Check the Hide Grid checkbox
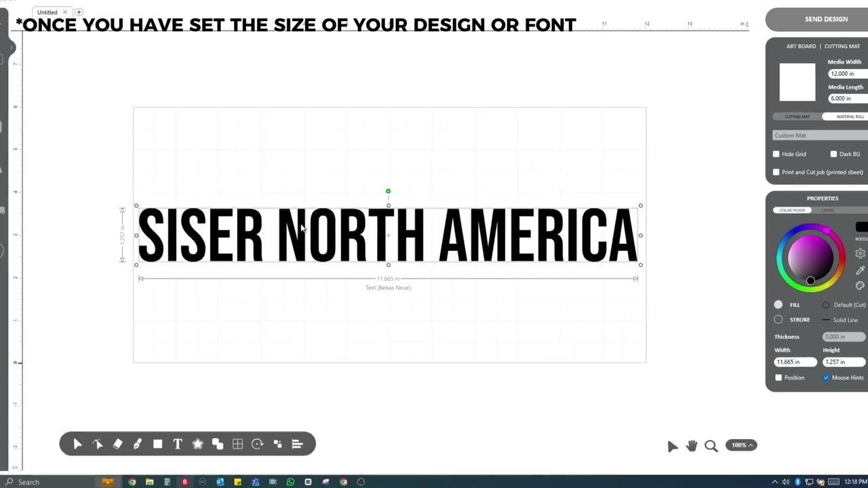868x488 pixels. point(776,154)
